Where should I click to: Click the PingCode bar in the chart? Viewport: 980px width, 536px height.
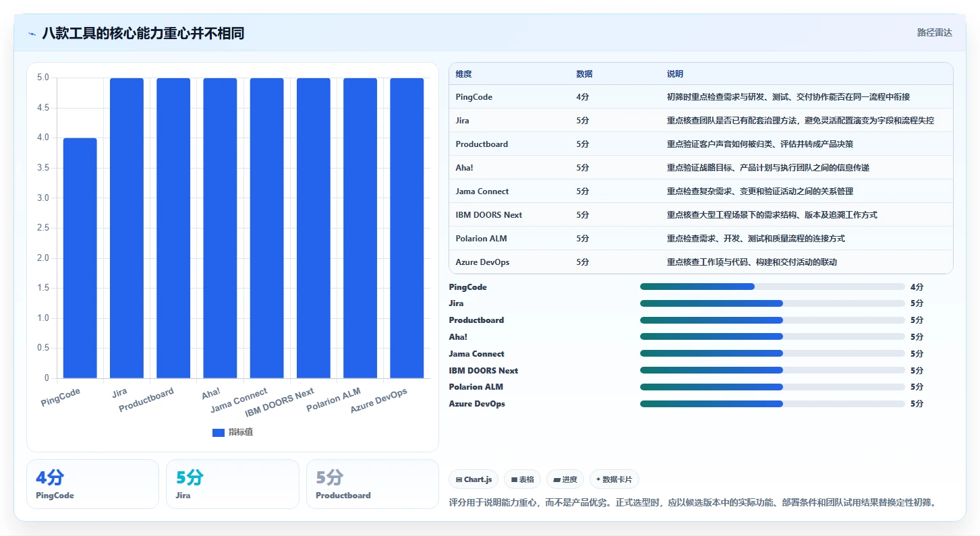80,258
